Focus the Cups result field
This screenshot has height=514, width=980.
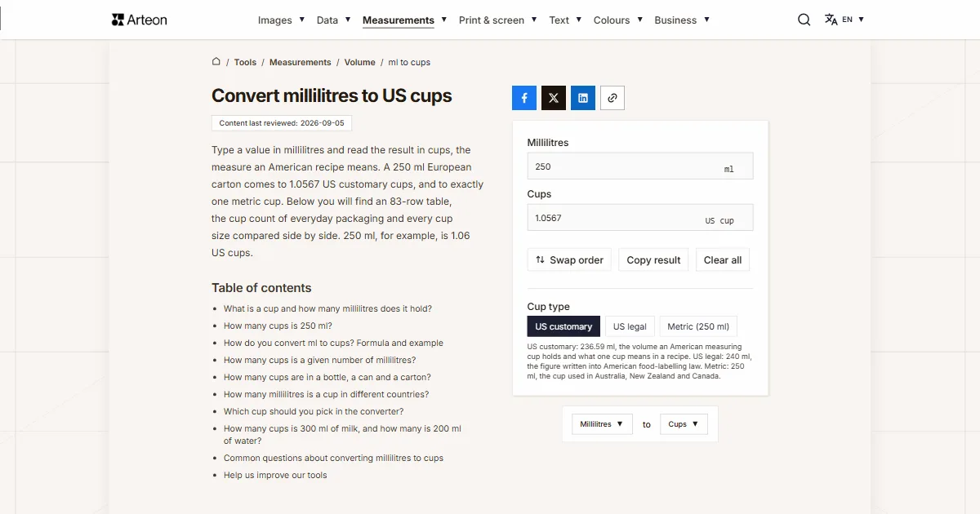[640, 218]
